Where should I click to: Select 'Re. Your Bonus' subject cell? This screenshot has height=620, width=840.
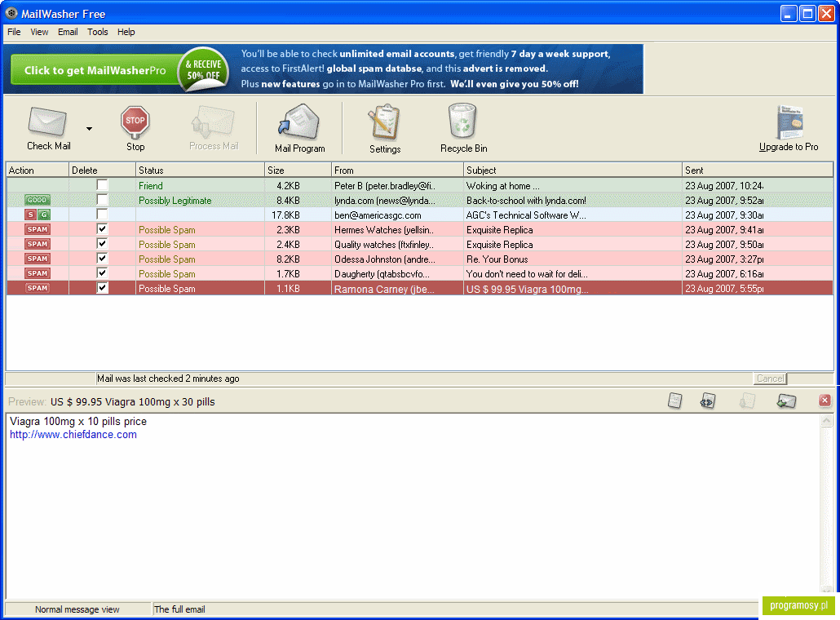(573, 259)
